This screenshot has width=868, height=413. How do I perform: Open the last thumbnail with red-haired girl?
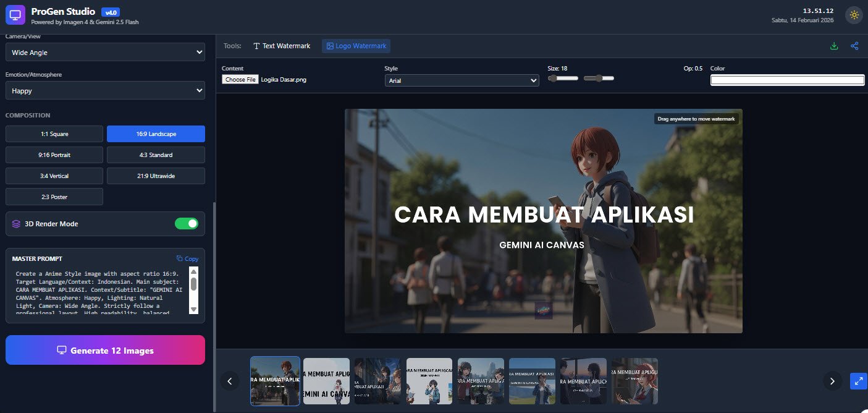pos(634,381)
